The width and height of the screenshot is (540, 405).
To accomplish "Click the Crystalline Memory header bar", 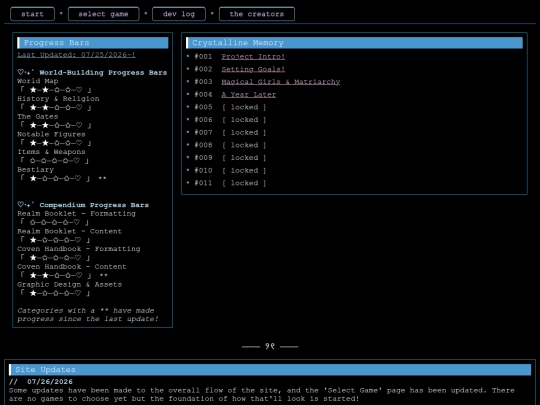I will (354, 43).
